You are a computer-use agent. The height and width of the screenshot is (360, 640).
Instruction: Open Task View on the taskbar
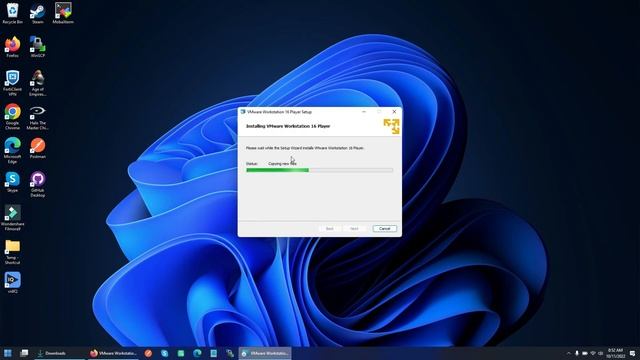(24, 353)
